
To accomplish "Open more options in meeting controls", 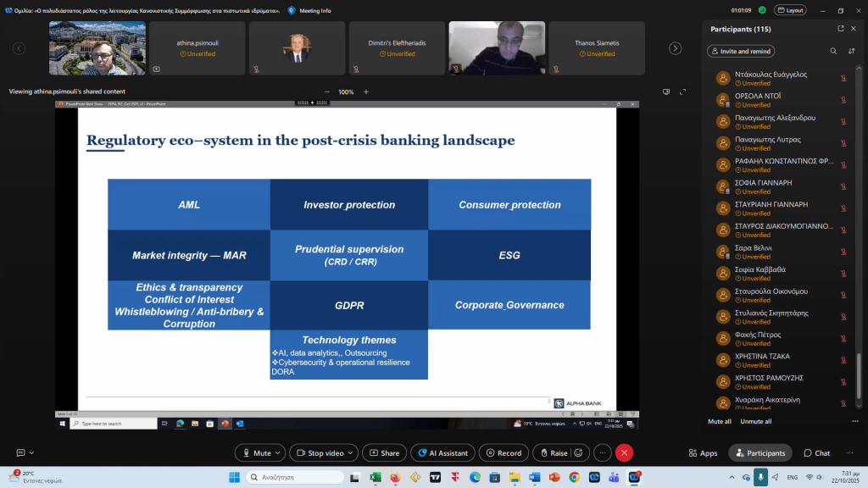I will (x=598, y=453).
